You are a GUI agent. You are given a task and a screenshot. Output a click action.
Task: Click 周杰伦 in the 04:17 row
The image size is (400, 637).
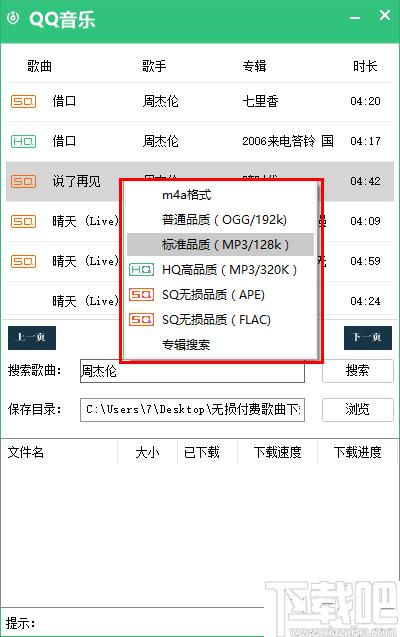click(160, 141)
